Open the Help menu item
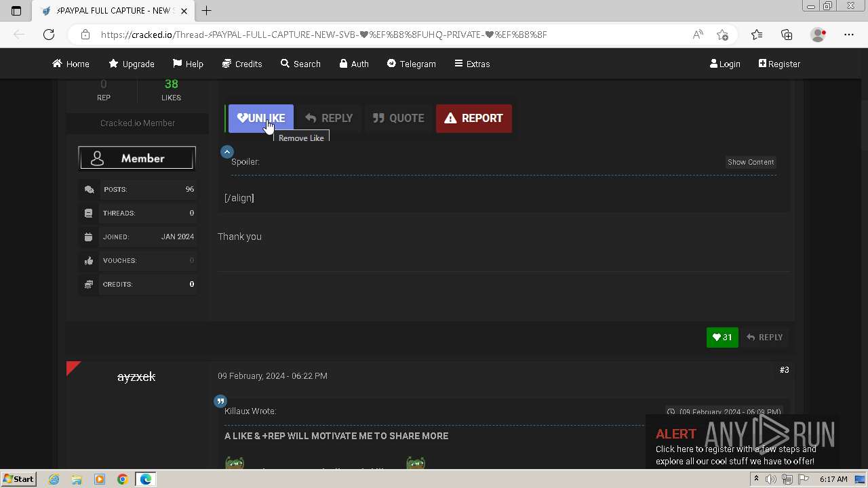Viewport: 868px width, 488px height. click(188, 64)
